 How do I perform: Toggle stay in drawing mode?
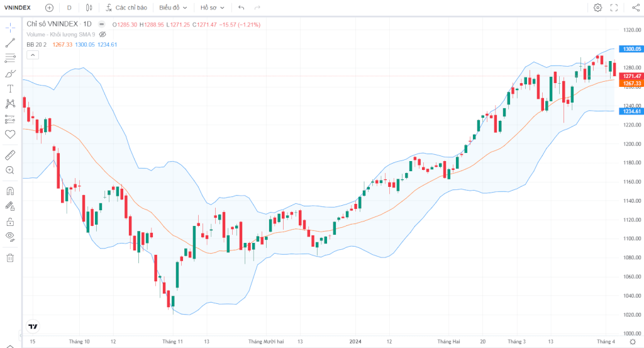(10, 206)
